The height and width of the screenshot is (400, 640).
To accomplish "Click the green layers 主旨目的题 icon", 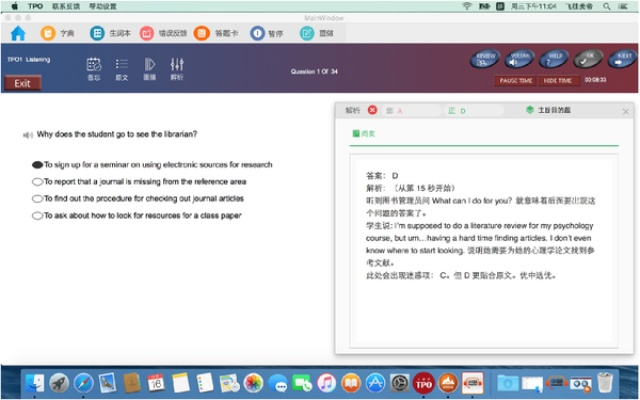I will tap(530, 110).
